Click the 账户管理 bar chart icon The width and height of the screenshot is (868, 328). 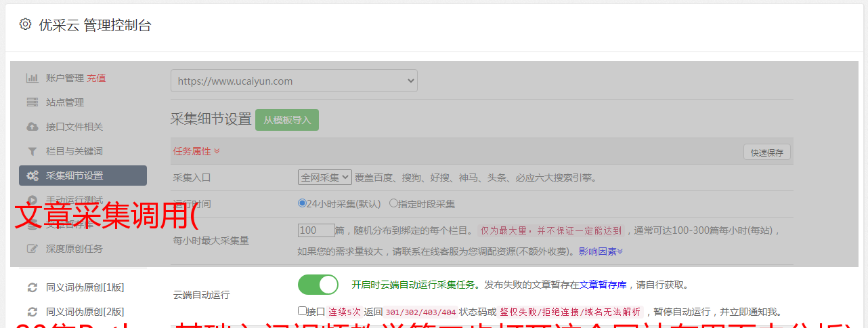32,78
